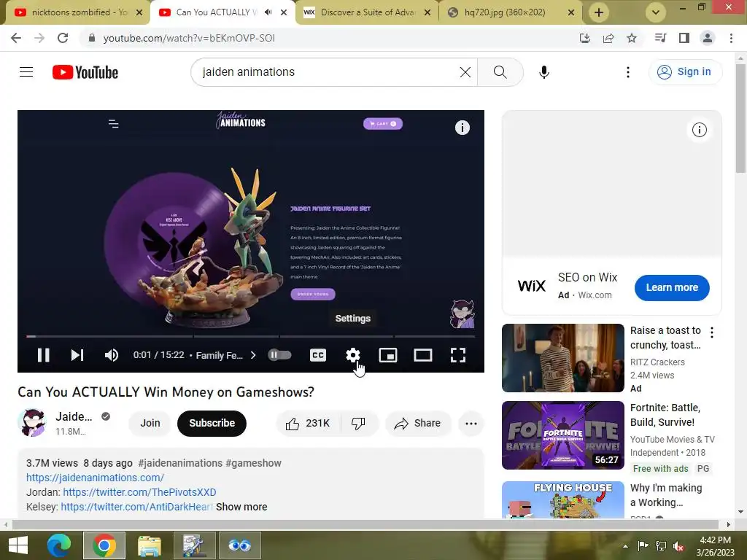
Task: Subscribe to Jaiden Animations channel
Action: (212, 424)
